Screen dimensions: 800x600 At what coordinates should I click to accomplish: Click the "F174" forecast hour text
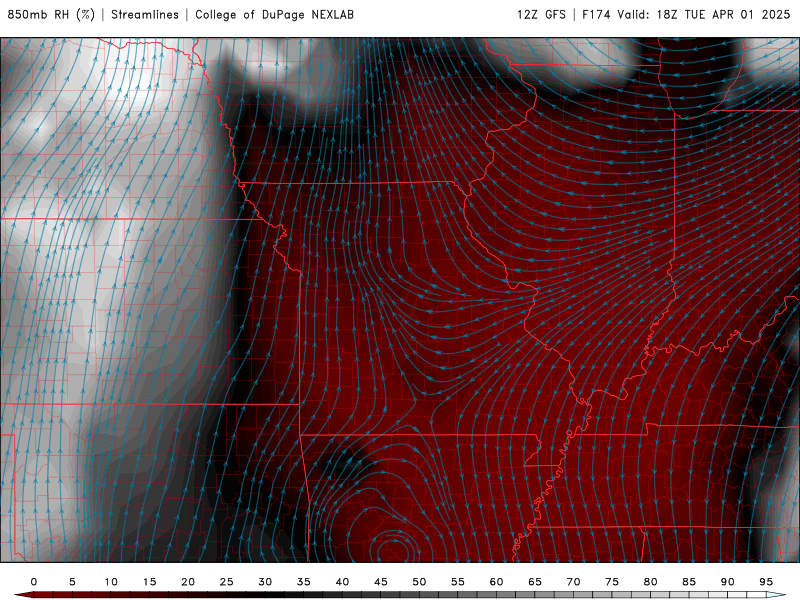[x=596, y=15]
